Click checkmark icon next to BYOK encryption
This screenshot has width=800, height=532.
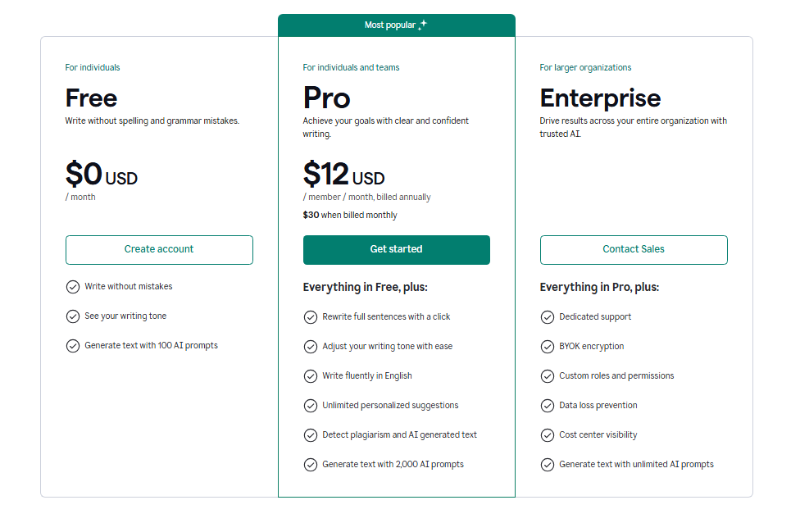coord(547,347)
